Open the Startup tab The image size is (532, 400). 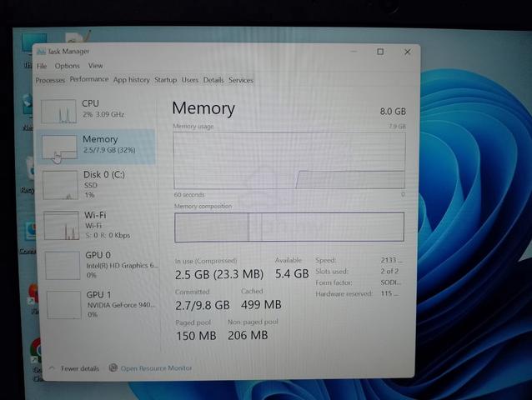tap(166, 80)
